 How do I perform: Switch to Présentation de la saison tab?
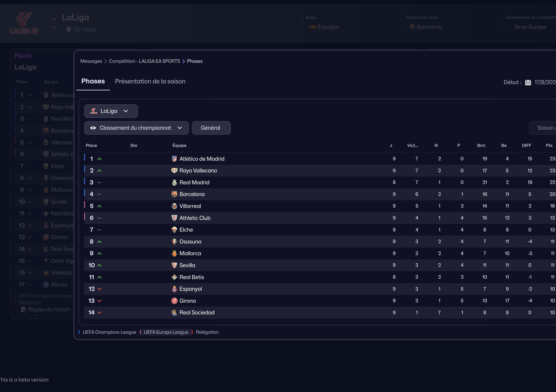(x=150, y=81)
